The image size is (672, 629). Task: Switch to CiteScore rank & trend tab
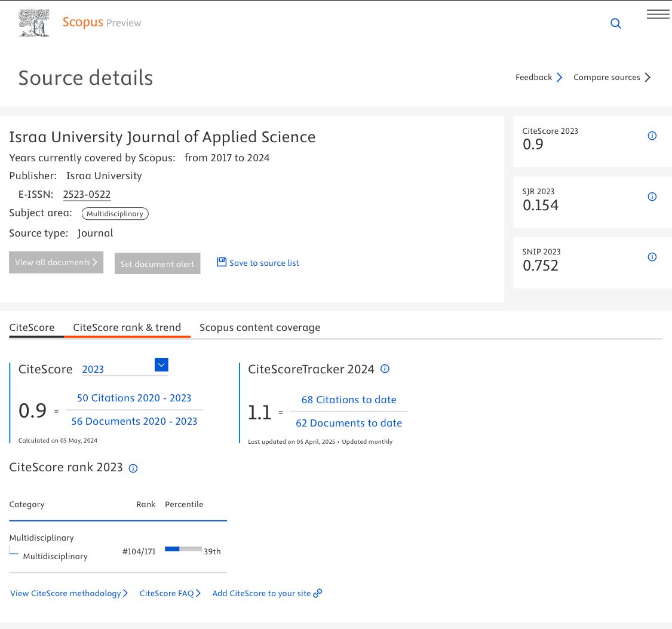click(x=127, y=327)
